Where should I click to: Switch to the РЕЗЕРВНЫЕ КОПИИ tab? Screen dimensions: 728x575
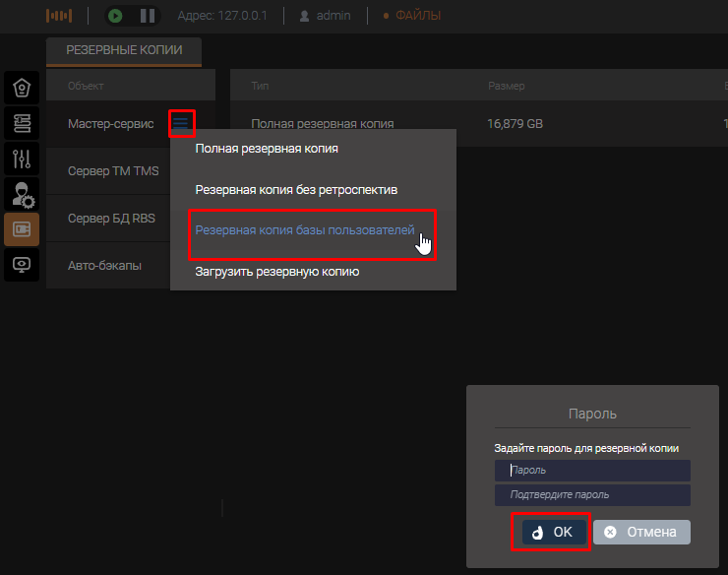pos(124,49)
